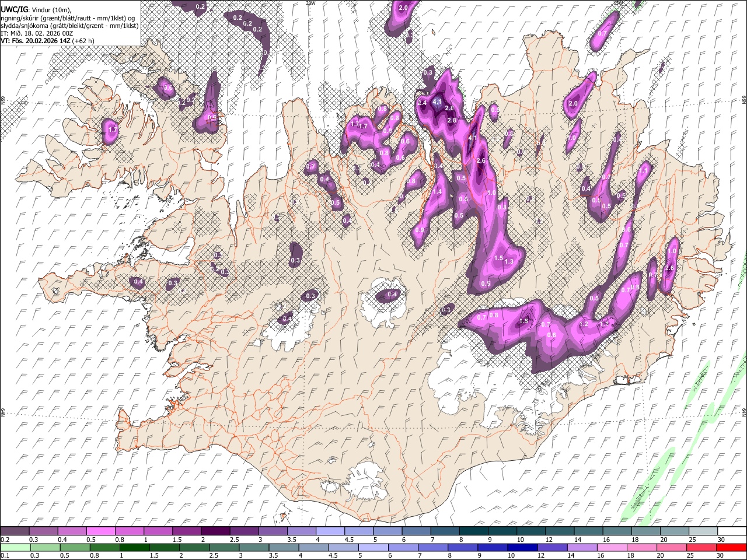747x560 pixels.
Task: Click the pale grey swatch between 25 and 30 in the upper legend
Action: 703,531
